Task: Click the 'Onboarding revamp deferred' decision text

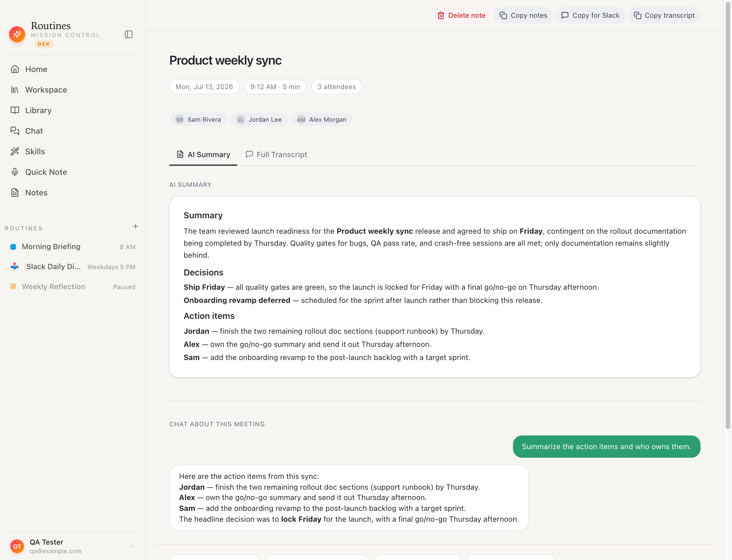Action: coord(237,300)
